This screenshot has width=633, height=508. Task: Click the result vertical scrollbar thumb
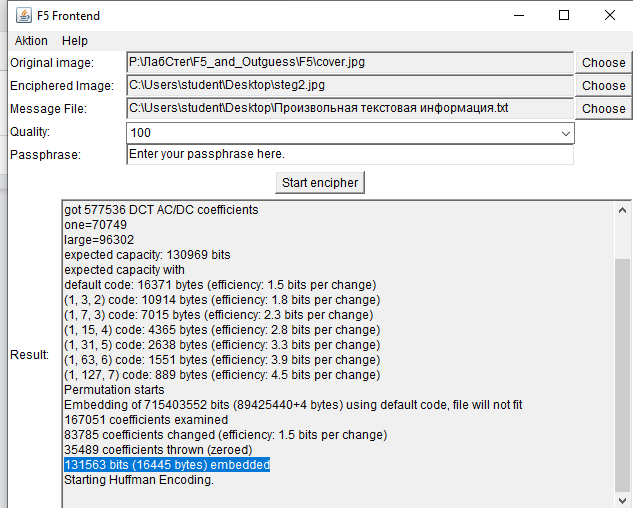[x=622, y=376]
